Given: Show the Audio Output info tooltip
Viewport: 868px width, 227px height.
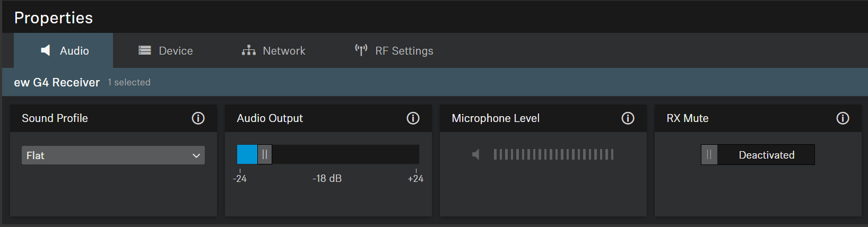Looking at the screenshot, I should [x=413, y=118].
